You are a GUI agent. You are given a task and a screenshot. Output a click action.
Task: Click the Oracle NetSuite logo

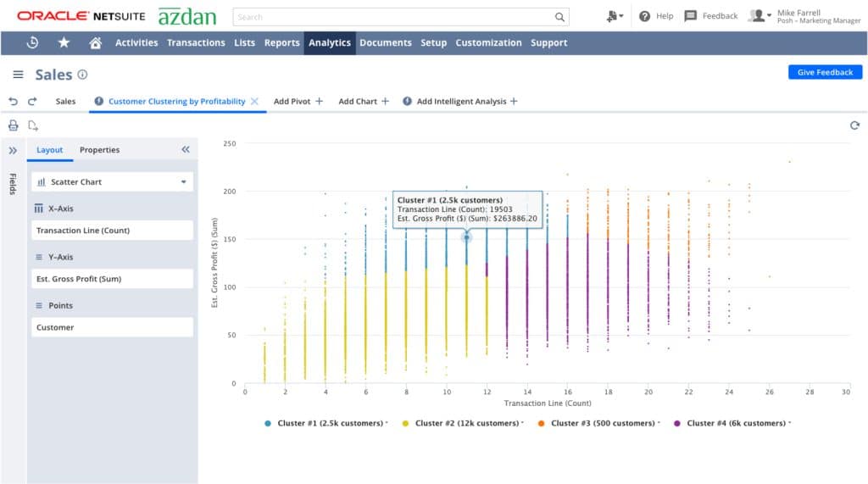(81, 16)
